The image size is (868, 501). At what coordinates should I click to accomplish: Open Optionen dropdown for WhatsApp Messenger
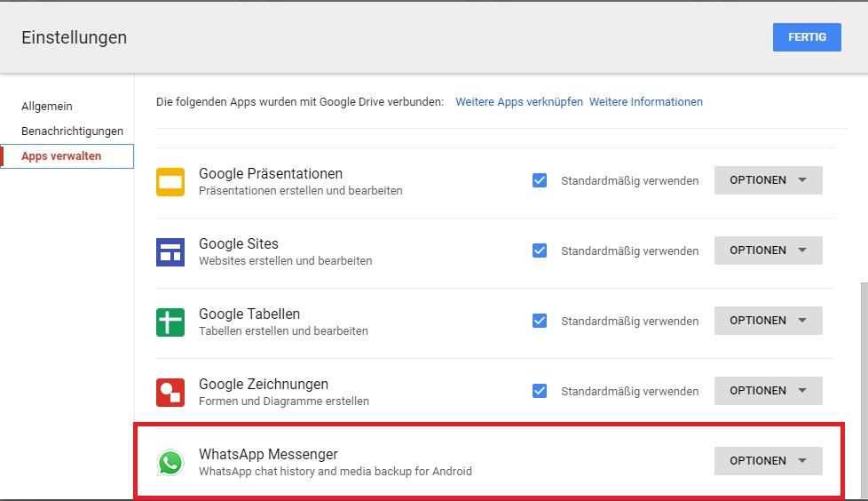pos(768,461)
